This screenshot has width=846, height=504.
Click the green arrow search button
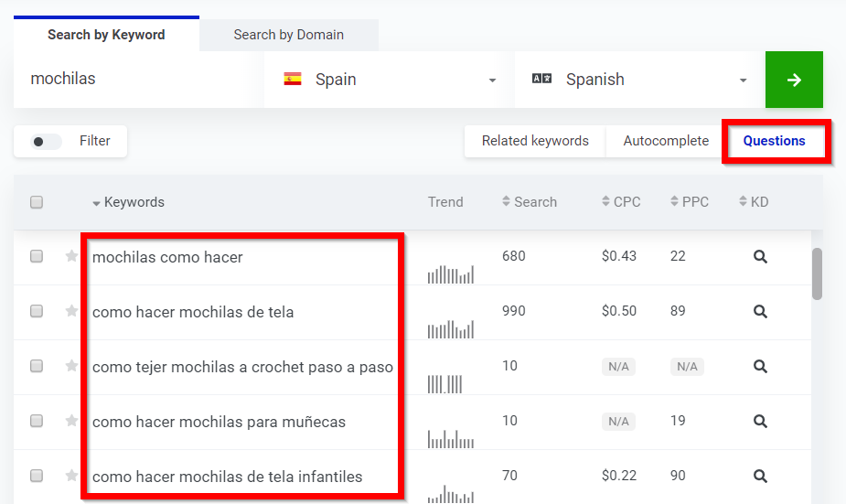pos(794,80)
